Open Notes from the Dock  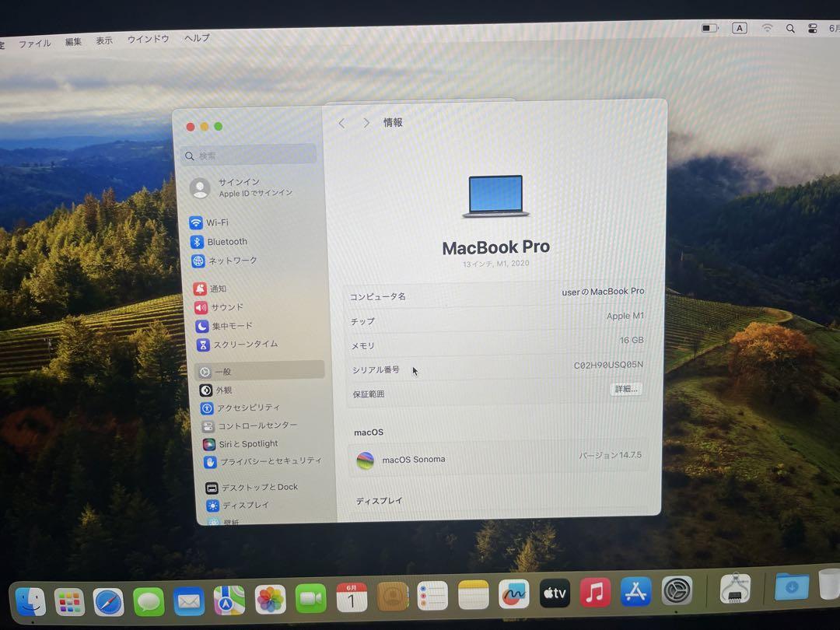click(x=474, y=595)
